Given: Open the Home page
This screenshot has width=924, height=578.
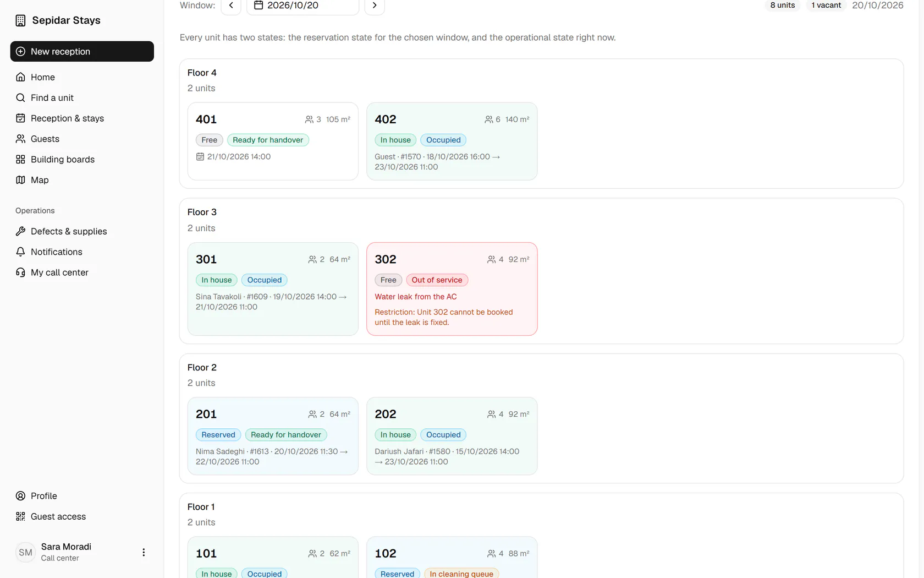Looking at the screenshot, I should [82, 77].
